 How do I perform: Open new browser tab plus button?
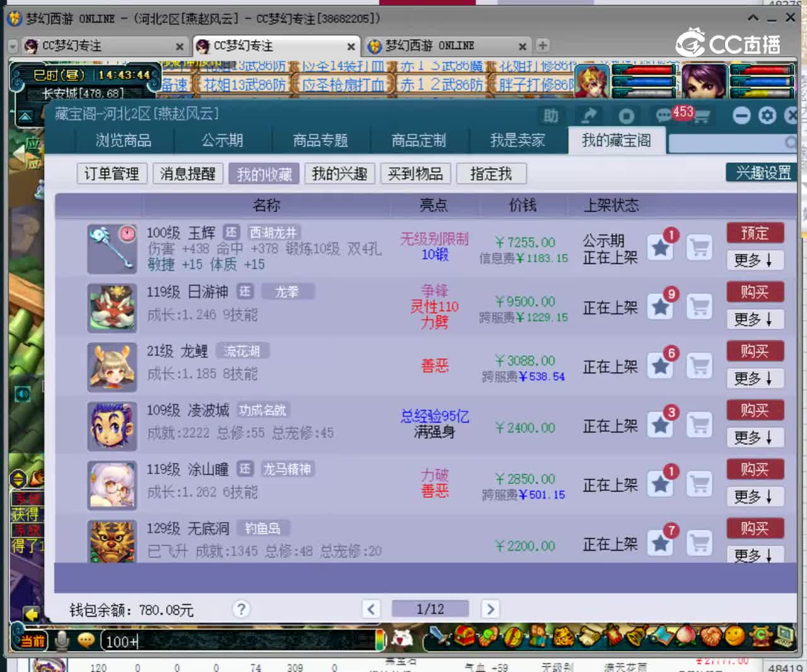pos(542,45)
